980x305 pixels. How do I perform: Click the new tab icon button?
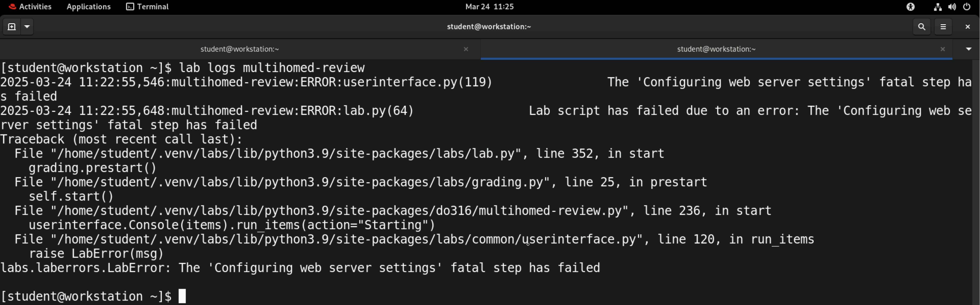coord(12,27)
